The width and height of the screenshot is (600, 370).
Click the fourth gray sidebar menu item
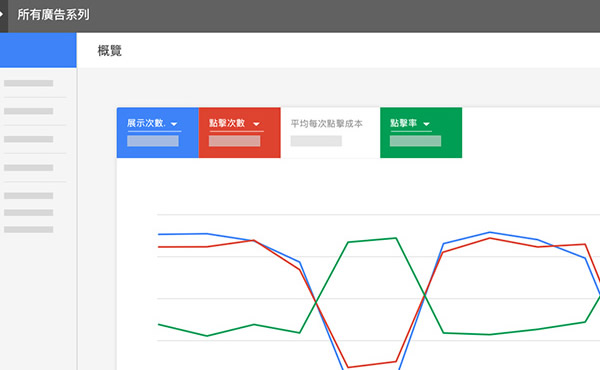click(x=29, y=168)
